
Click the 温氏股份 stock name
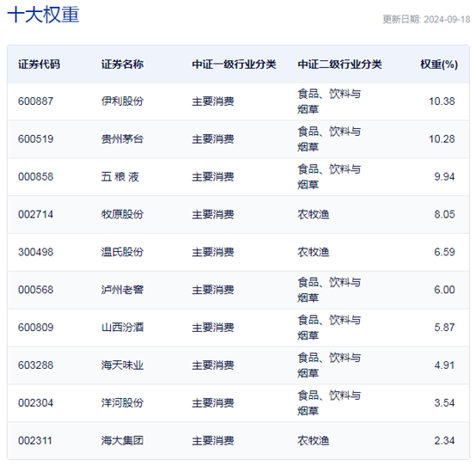click(x=122, y=252)
